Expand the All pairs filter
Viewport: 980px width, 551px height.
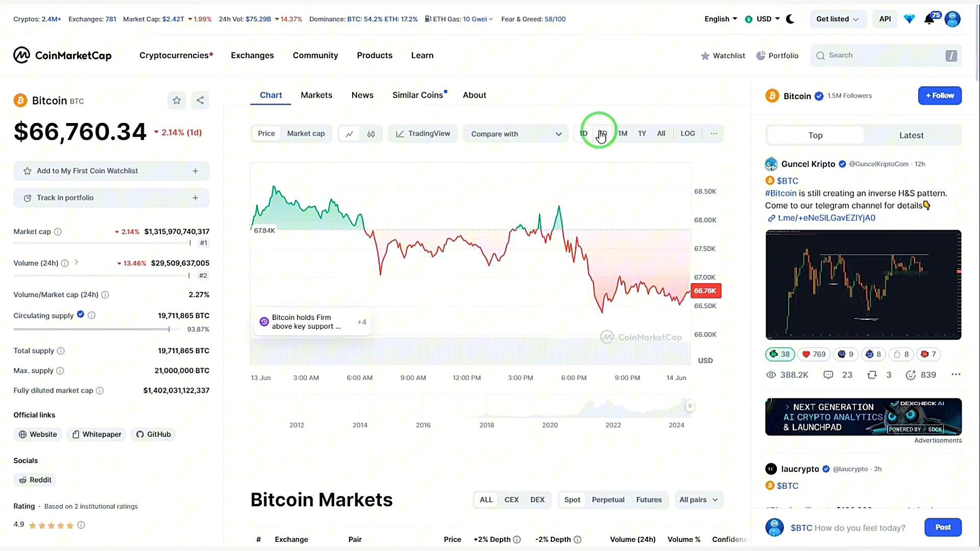(x=699, y=500)
